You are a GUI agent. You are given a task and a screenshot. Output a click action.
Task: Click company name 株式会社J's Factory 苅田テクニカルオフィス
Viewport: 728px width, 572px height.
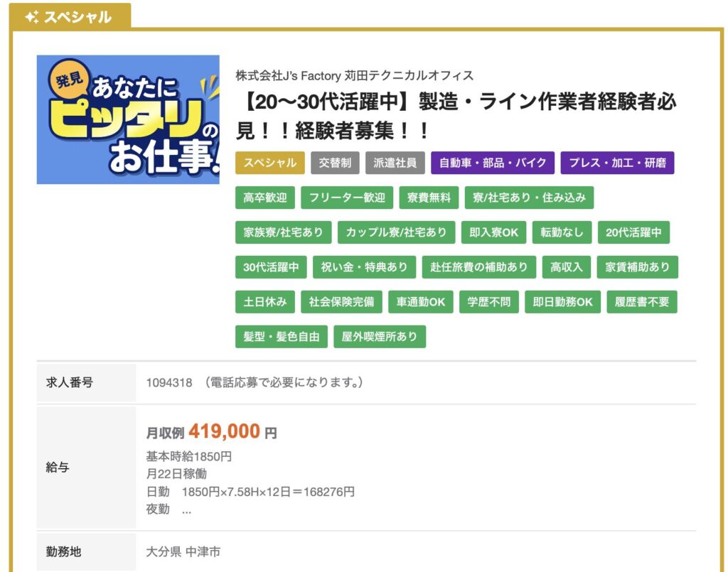coord(354,75)
